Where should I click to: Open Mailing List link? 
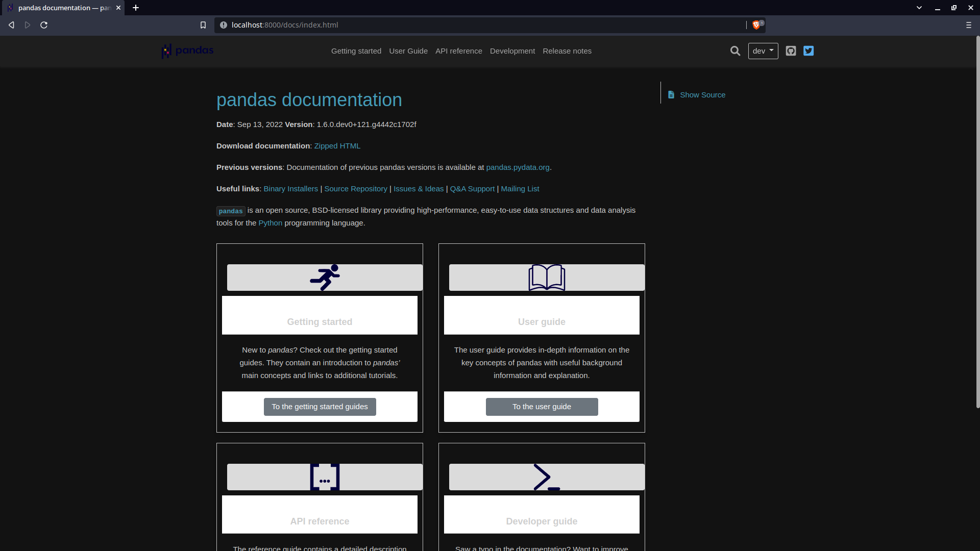520,189
